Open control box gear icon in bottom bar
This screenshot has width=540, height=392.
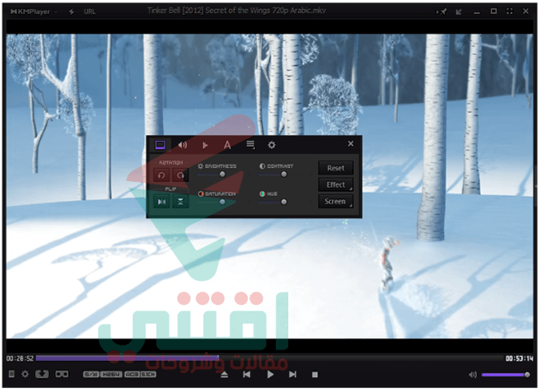(x=25, y=374)
